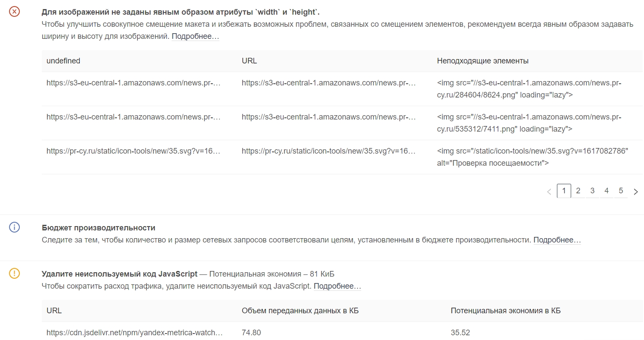Open Подробнее link in Бюджет производительности
Screen dimensions: 644x340
[557, 240]
